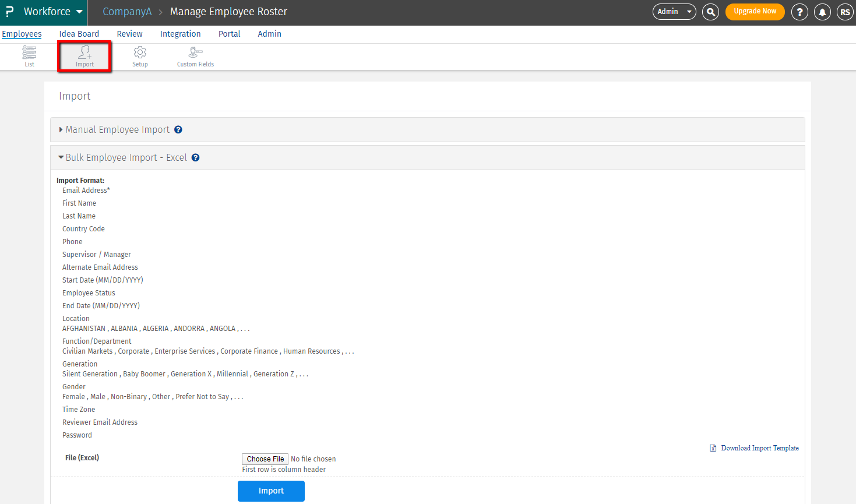Click the Supervisor / Manager entry
The height and width of the screenshot is (504, 856).
tap(97, 255)
